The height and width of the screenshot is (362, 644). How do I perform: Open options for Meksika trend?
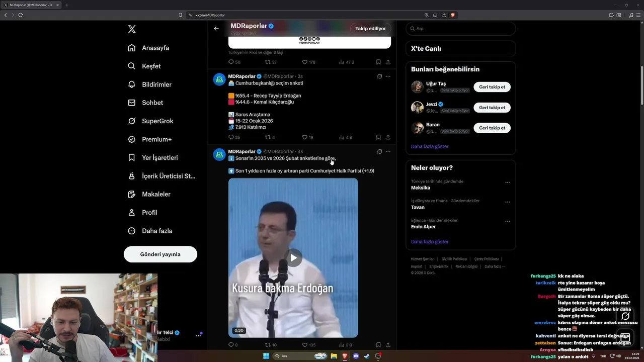click(x=507, y=183)
